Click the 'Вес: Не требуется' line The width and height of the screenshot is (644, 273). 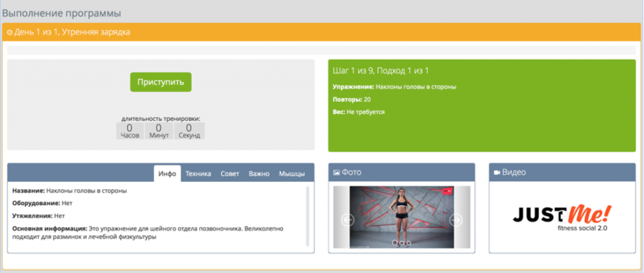pos(358,112)
